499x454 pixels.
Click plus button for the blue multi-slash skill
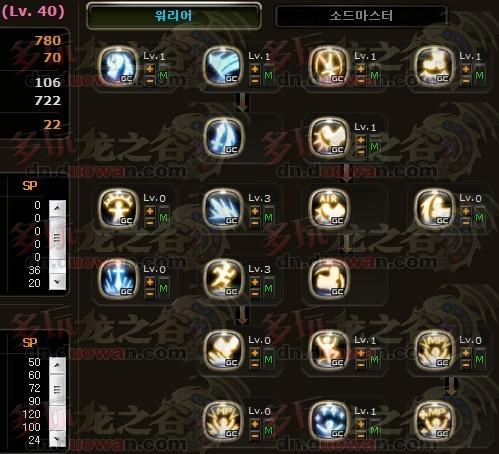[255, 211]
